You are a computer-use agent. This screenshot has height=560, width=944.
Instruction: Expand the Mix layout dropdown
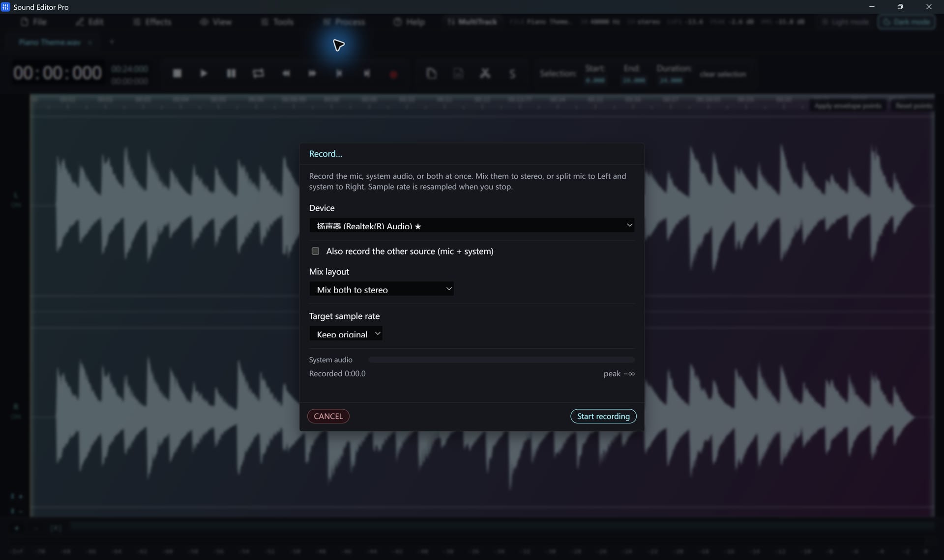(x=381, y=289)
